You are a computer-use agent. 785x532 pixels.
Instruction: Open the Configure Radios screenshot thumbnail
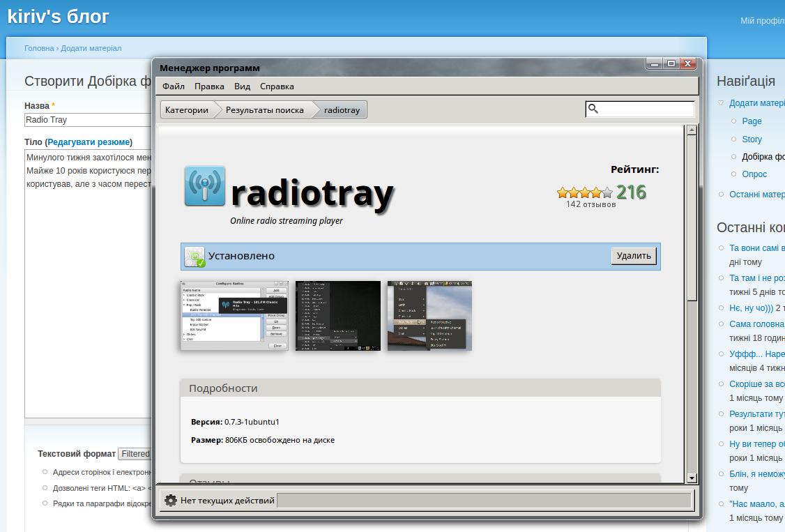(234, 316)
